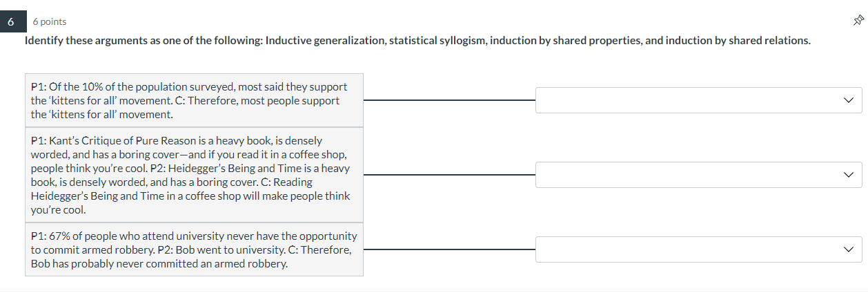Select the 'kittens for all' survey argument box
The height and width of the screenshot is (293, 868).
pos(194,100)
